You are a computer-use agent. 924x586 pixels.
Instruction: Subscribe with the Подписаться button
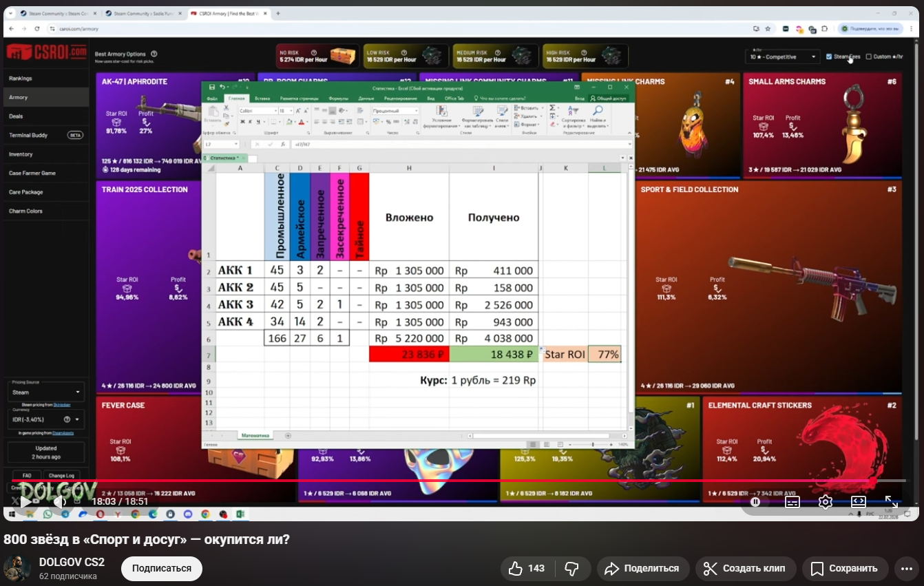162,568
